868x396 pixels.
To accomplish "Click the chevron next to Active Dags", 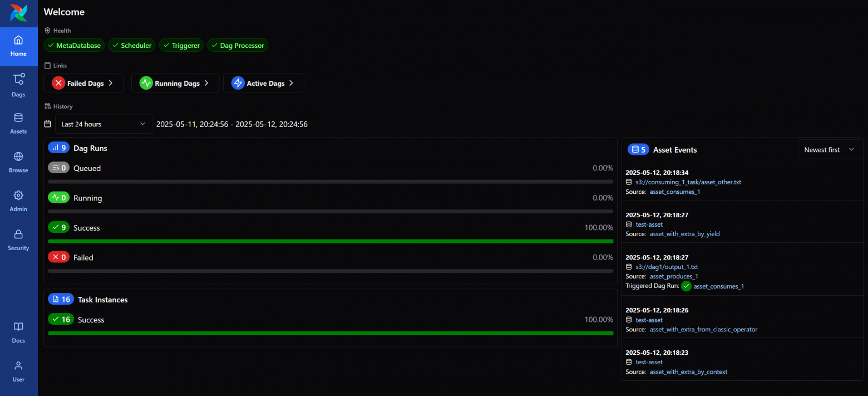I will pyautogui.click(x=291, y=83).
